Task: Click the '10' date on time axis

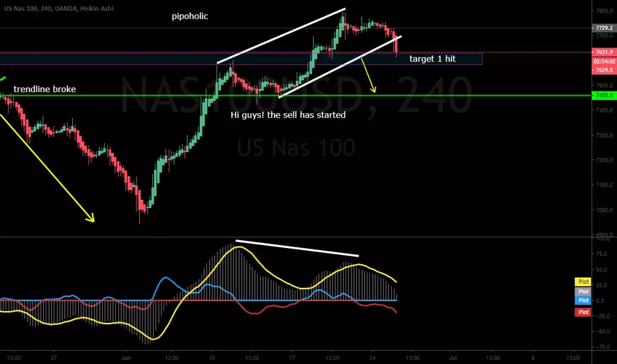Action: [x=212, y=357]
